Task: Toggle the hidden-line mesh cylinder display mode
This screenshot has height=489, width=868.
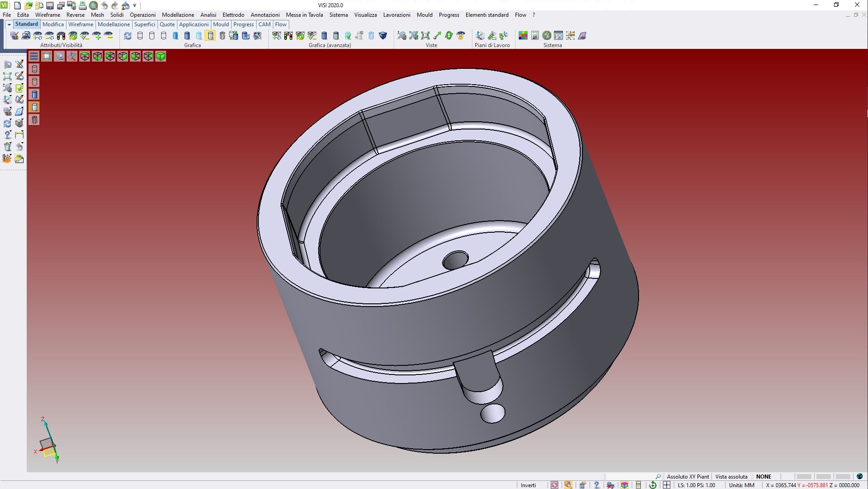Action: (222, 36)
